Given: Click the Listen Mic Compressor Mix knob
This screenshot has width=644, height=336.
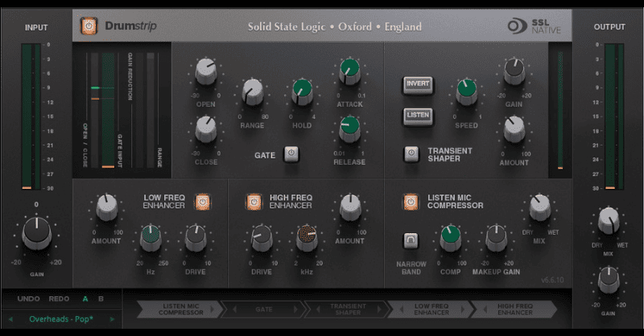Looking at the screenshot, I should (539, 207).
